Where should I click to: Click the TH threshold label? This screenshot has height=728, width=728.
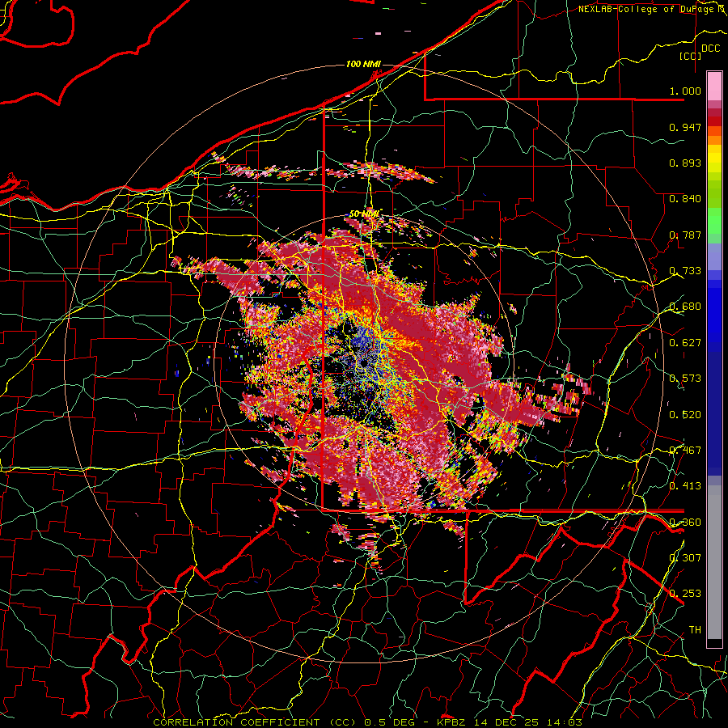click(695, 630)
